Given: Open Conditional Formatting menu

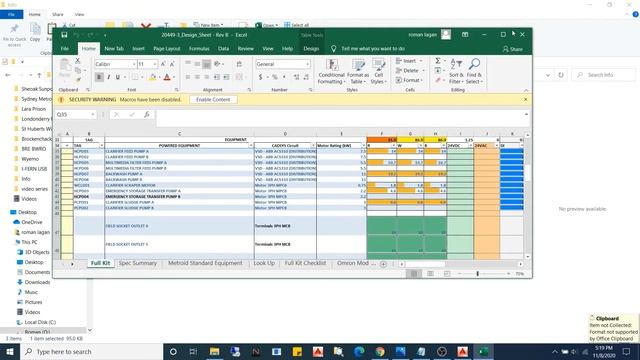Looking at the screenshot, I should (x=331, y=72).
